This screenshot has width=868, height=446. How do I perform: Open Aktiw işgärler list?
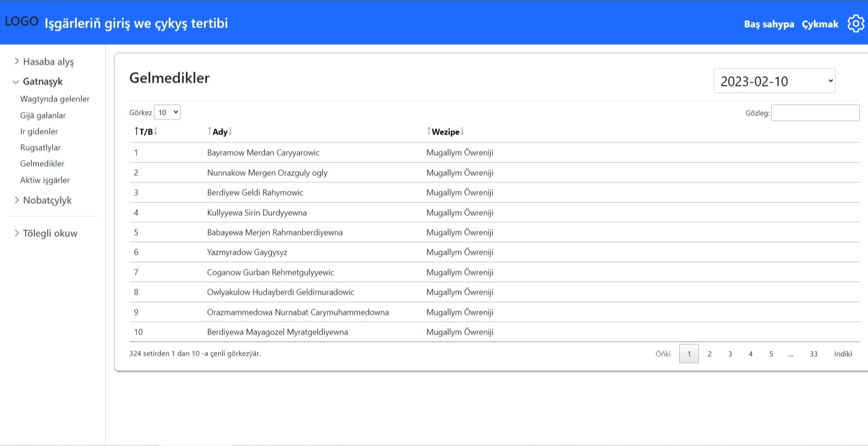click(x=45, y=180)
